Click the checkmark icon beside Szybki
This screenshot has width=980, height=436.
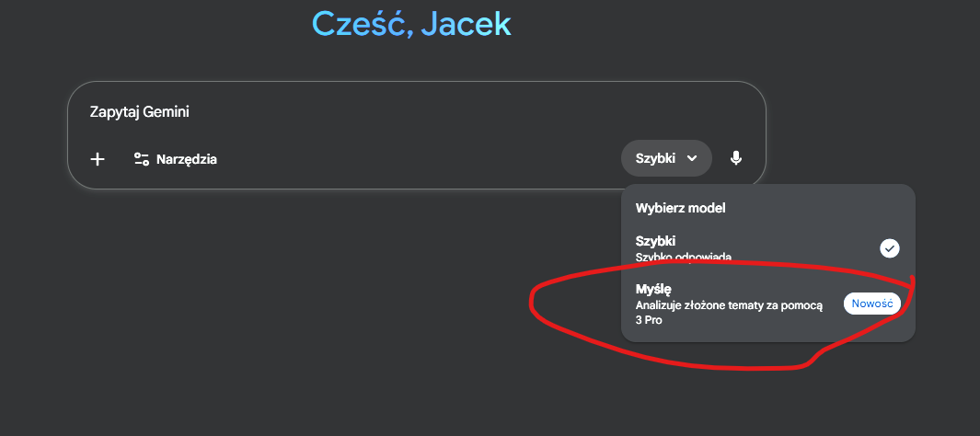pyautogui.click(x=889, y=248)
